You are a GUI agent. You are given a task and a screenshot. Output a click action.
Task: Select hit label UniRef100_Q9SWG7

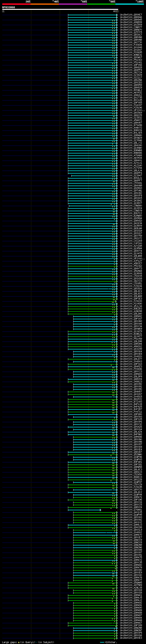pyautogui.click(x=131, y=58)
